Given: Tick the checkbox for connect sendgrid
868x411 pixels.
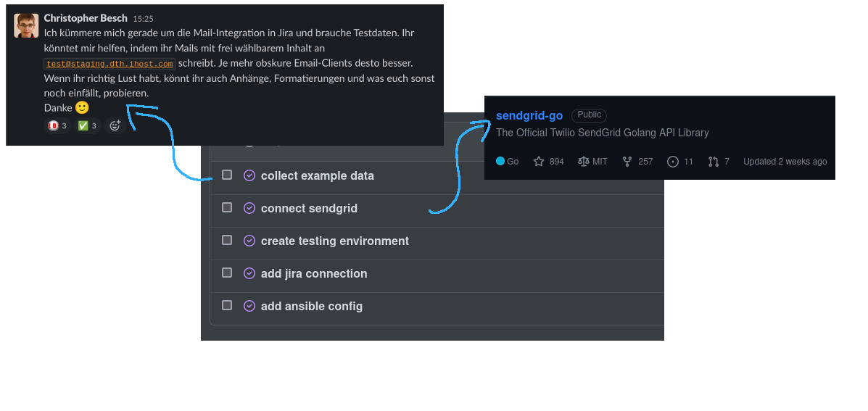Looking at the screenshot, I should pos(227,207).
